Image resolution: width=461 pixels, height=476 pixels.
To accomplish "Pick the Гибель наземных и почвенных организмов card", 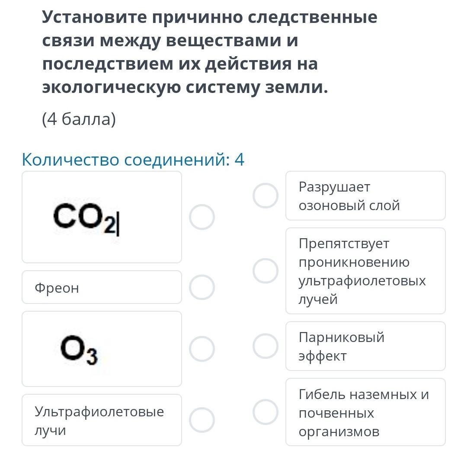I will [x=365, y=412].
